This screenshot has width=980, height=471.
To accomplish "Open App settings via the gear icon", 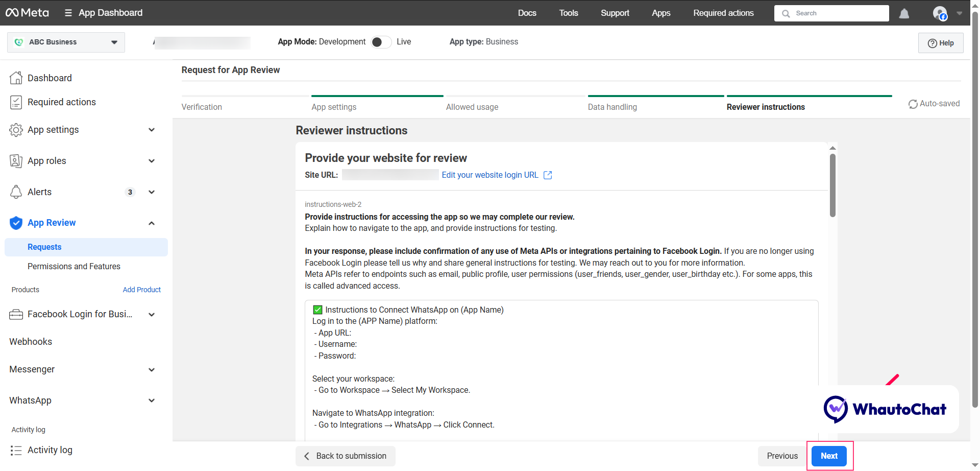I will click(16, 130).
